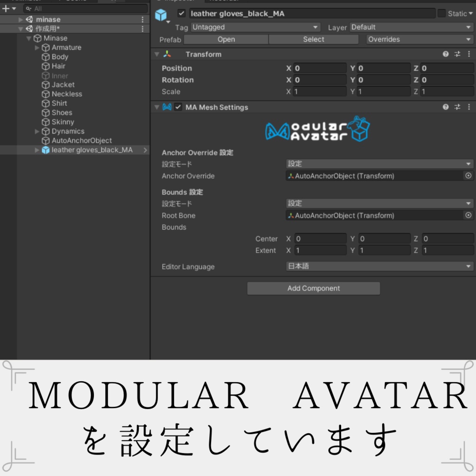Select the Inner object in hierarchy

pyautogui.click(x=60, y=76)
